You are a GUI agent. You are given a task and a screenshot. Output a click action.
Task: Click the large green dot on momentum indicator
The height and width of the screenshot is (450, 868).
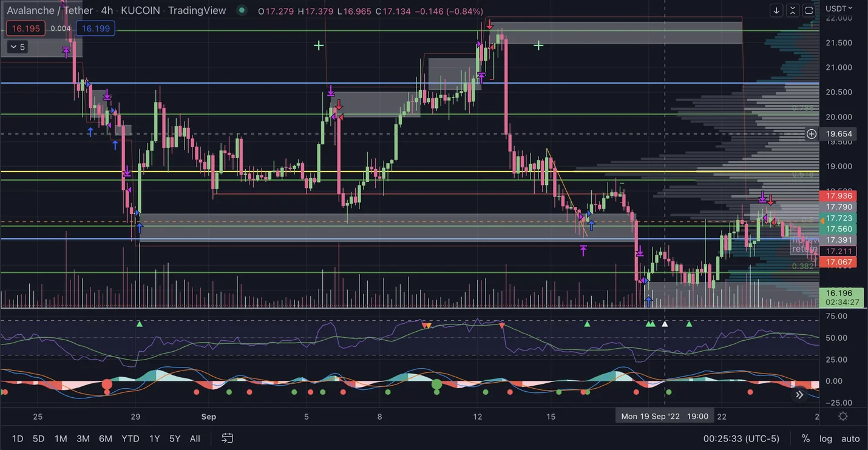[x=436, y=384]
